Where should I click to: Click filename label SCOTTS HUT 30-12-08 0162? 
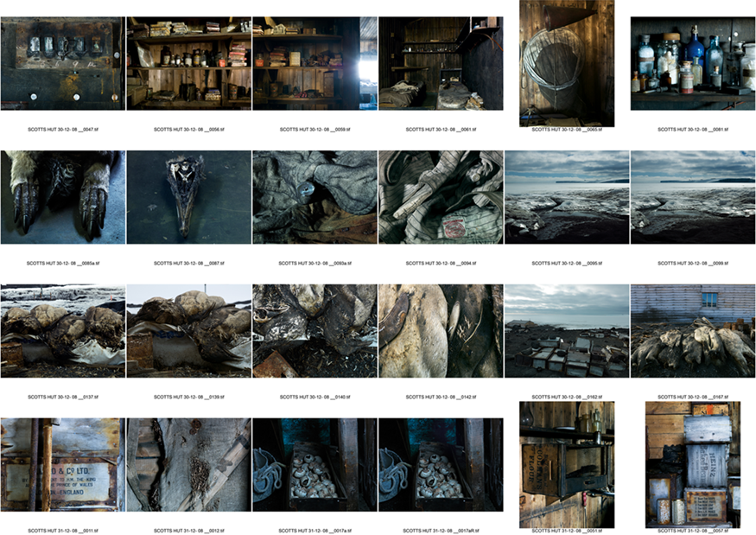click(567, 397)
